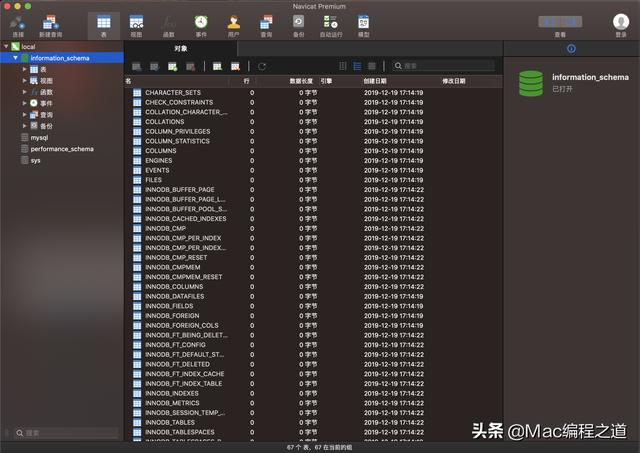Viewport: 640px width, 453px height.
Task: Select the CHECK_CONSTRAINTS table row
Action: (313, 102)
